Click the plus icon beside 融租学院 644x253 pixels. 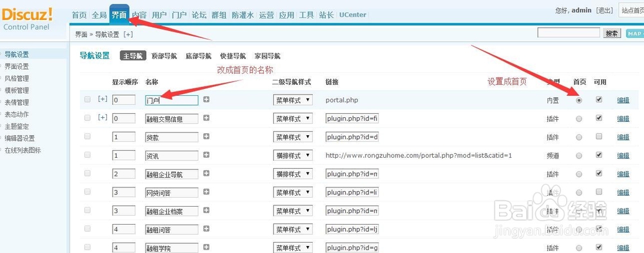tap(206, 247)
